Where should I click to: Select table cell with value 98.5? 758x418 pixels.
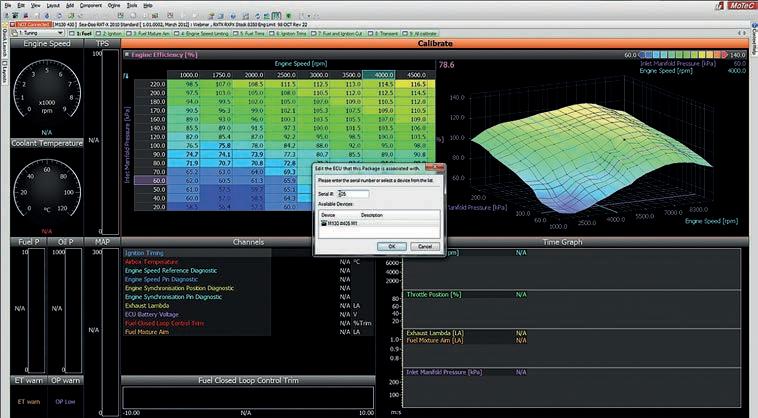[x=183, y=84]
